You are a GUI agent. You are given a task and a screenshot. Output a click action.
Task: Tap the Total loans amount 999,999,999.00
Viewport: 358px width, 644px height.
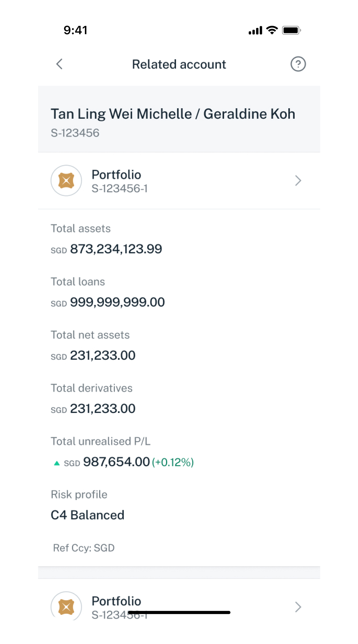[x=117, y=302]
